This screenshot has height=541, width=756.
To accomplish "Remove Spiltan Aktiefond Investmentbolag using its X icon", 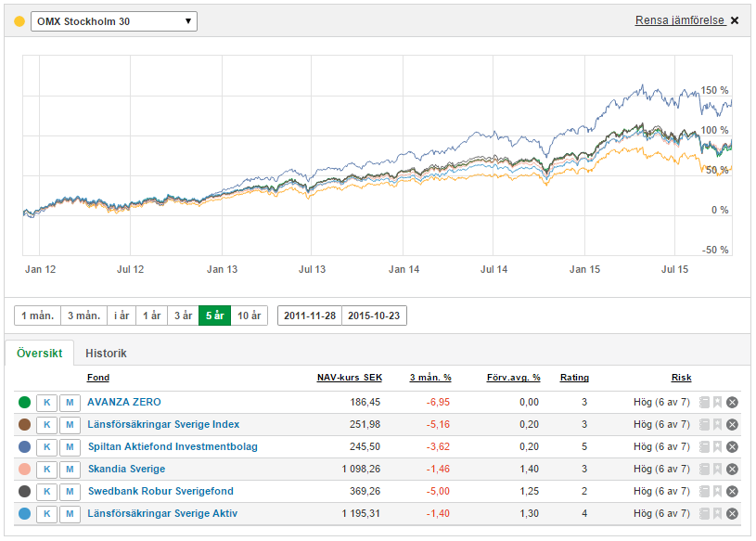I will tap(732, 447).
